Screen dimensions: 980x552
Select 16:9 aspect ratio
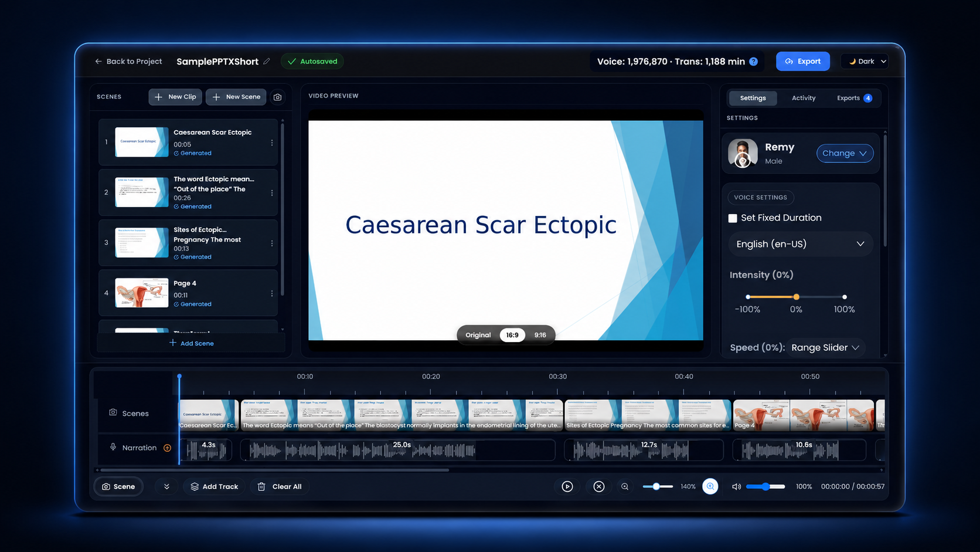(512, 335)
